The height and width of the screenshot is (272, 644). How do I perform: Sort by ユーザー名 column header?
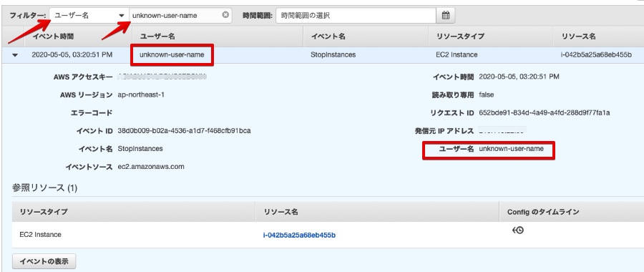(x=157, y=37)
